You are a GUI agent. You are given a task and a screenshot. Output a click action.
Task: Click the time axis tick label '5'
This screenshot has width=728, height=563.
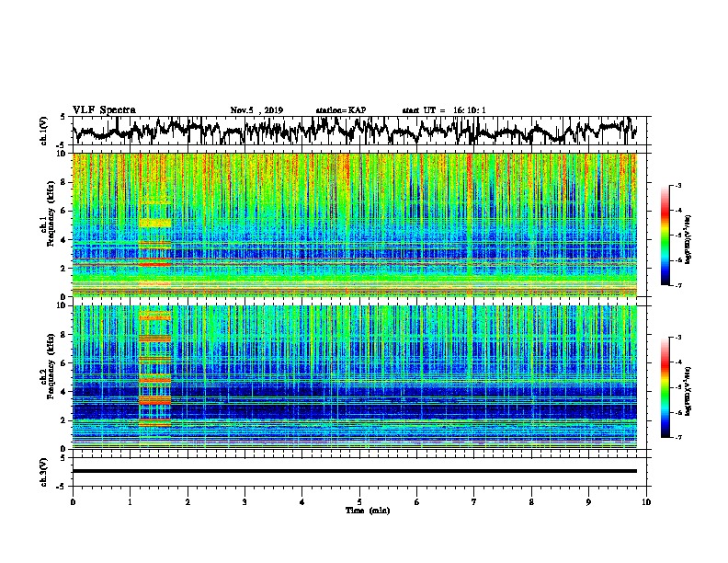click(359, 502)
